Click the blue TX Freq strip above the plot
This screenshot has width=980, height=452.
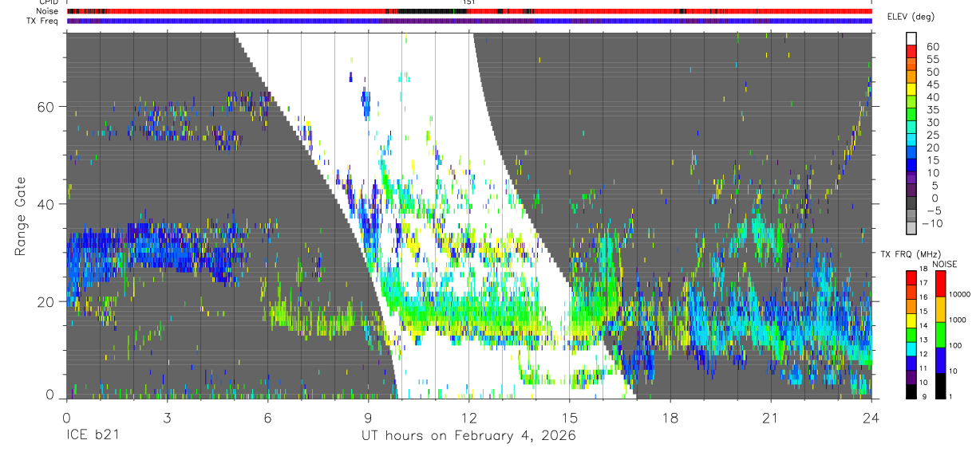pyautogui.click(x=468, y=21)
